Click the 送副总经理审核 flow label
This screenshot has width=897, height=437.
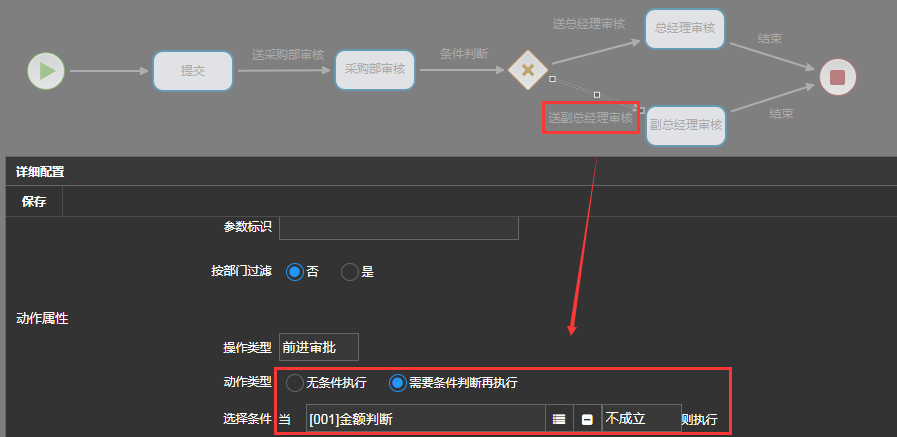[x=590, y=118]
